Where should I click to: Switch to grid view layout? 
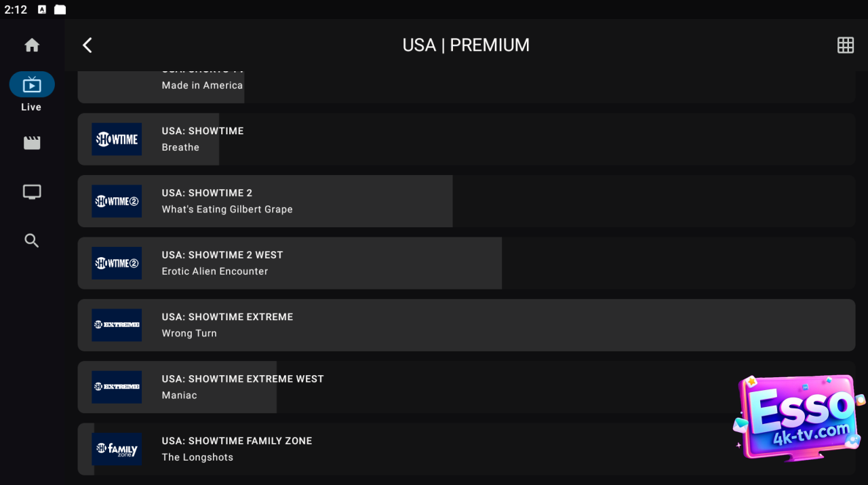pos(845,45)
